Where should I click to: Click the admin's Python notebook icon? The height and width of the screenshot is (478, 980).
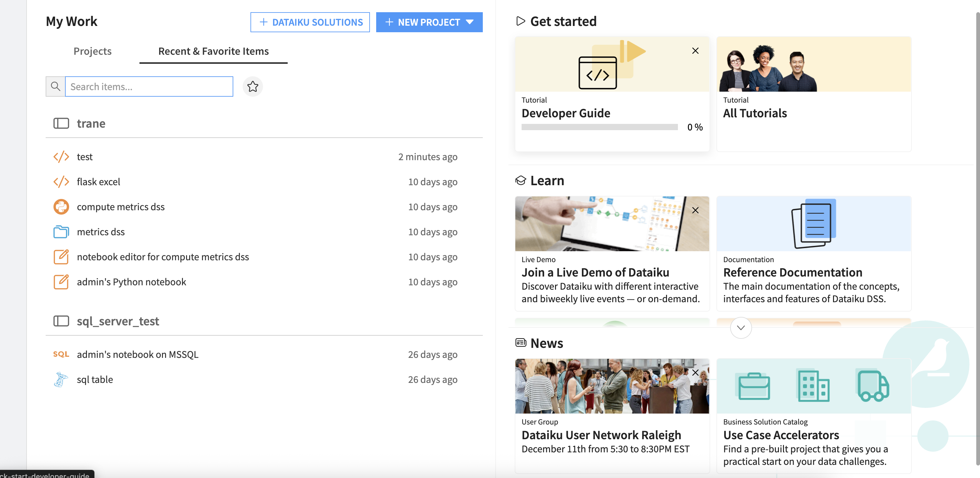[x=61, y=282]
